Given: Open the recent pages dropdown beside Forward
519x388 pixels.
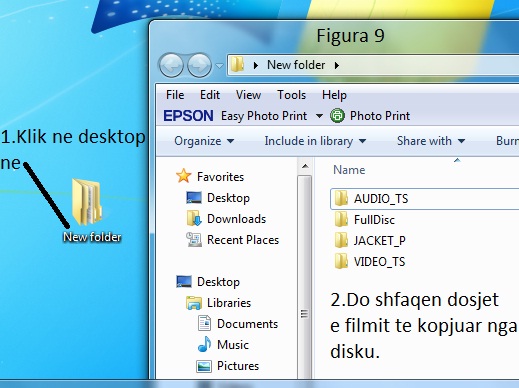Looking at the screenshot, I should coord(219,66).
